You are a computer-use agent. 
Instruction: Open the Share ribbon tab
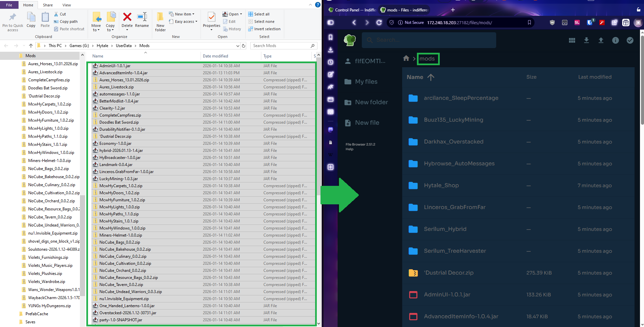(x=48, y=5)
